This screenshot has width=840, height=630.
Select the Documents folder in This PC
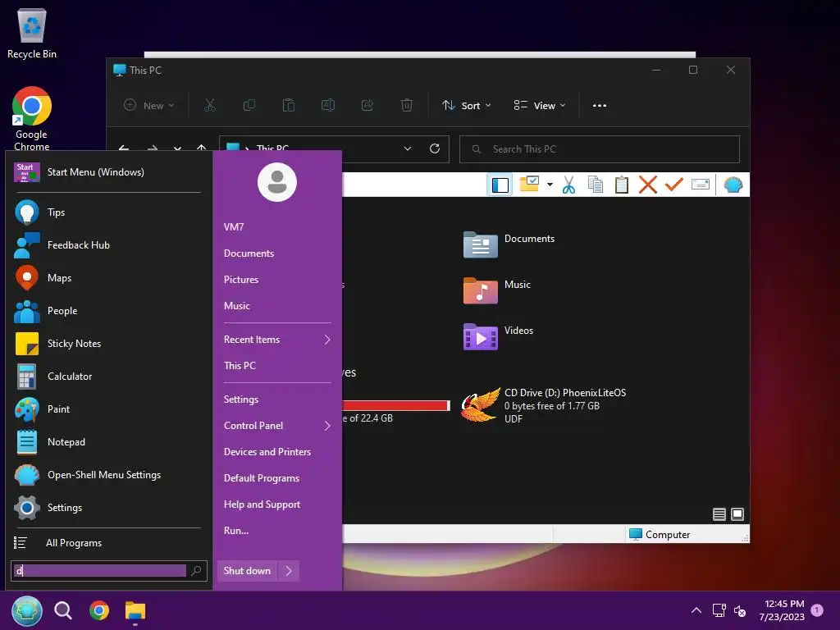point(509,244)
